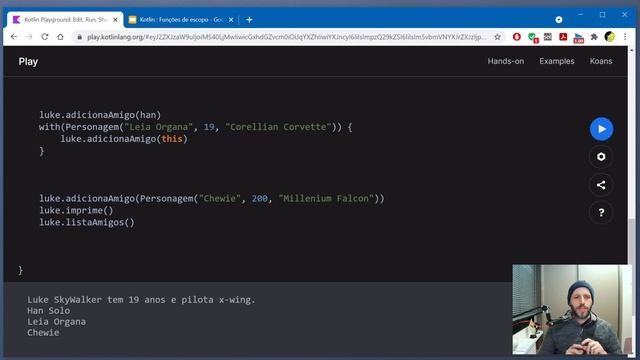
Task: Open the help question mark button
Action: (x=601, y=213)
